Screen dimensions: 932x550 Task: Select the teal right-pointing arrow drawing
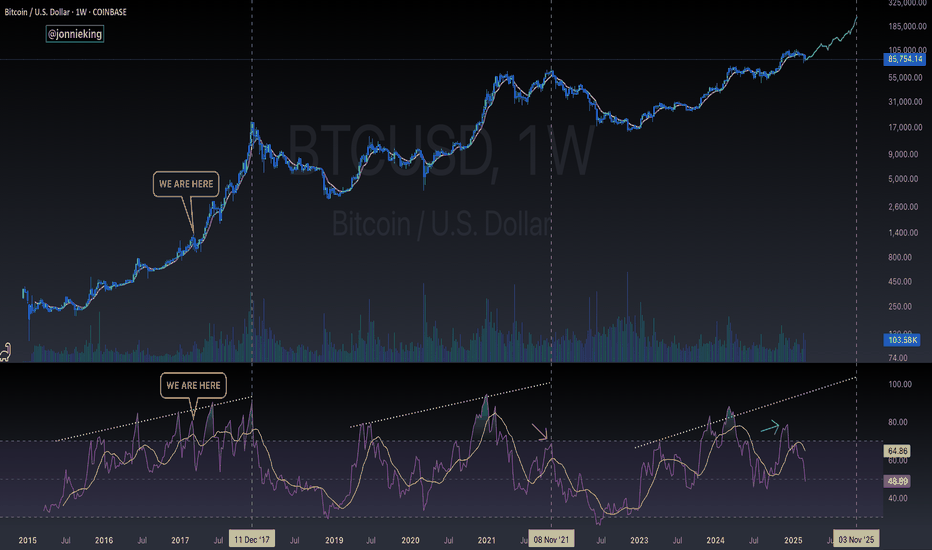point(770,426)
